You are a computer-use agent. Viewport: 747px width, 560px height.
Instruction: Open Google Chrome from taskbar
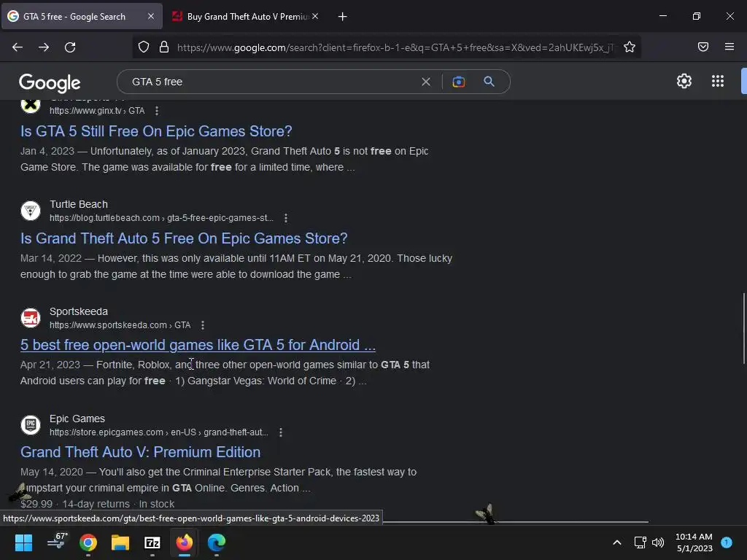pyautogui.click(x=88, y=542)
